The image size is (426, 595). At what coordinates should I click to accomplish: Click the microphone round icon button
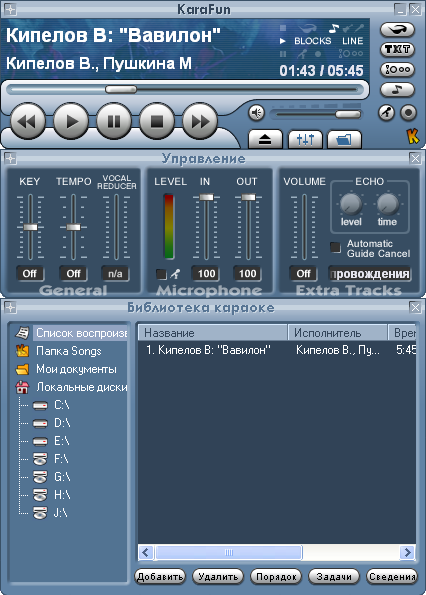[386, 113]
